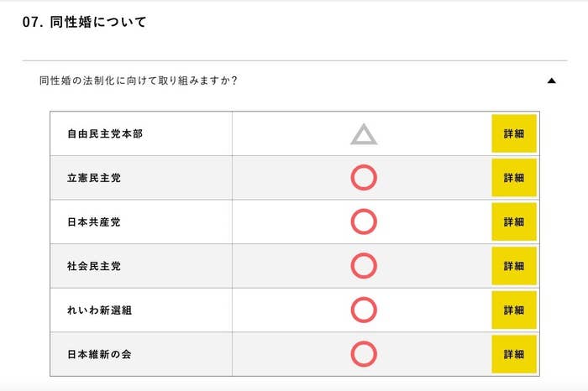The height and width of the screenshot is (391, 588).
Task: Click the gray triangle icon for 自由民主党本部
Action: [364, 134]
